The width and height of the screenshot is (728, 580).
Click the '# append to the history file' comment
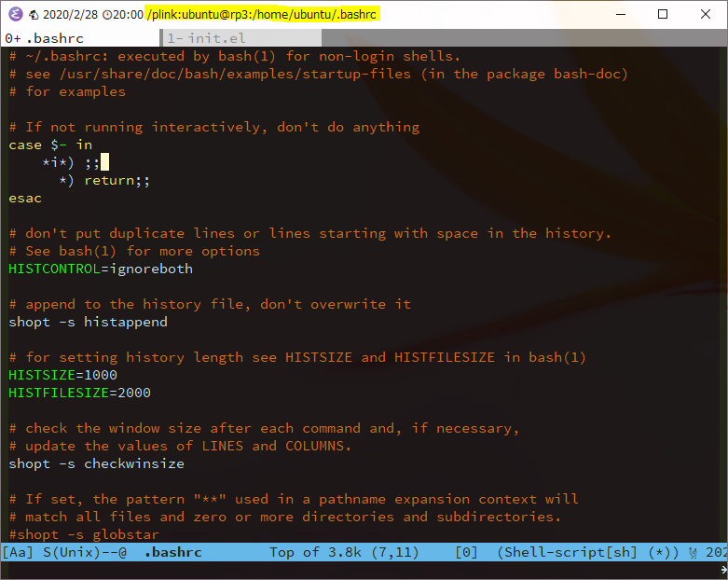point(210,304)
